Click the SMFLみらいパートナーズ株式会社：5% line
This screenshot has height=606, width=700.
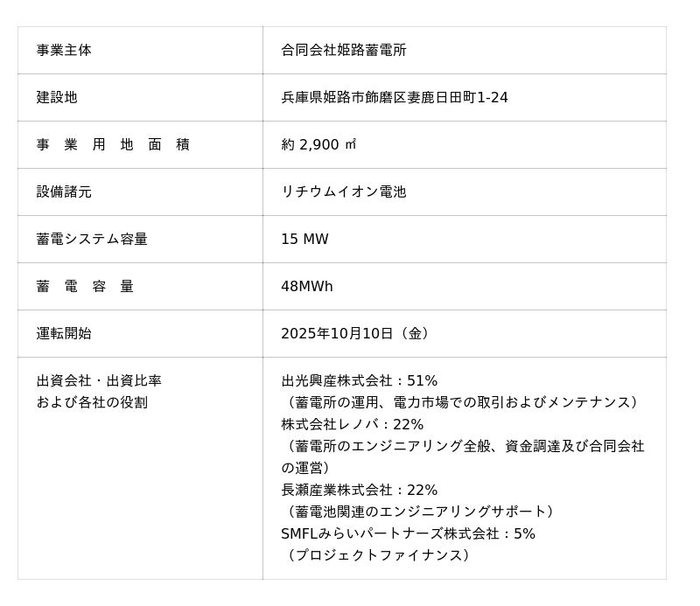pos(408,534)
